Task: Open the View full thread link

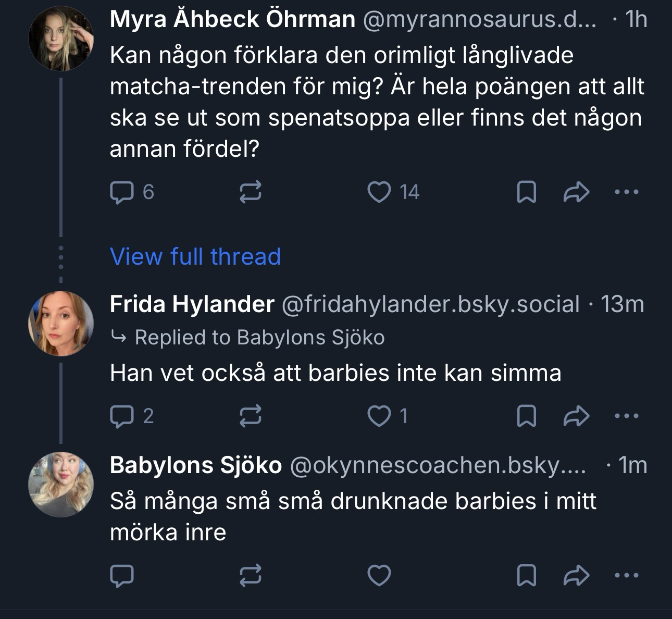Action: pyautogui.click(x=195, y=256)
